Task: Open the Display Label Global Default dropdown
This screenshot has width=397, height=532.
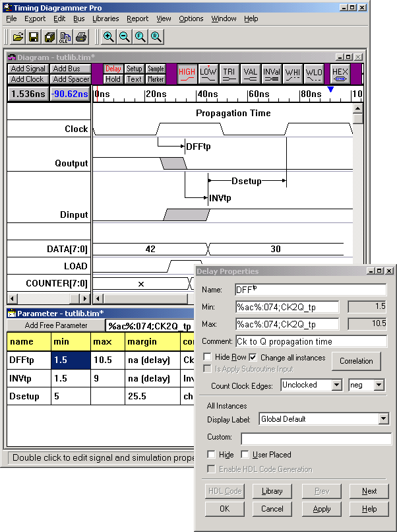Action: (x=383, y=418)
